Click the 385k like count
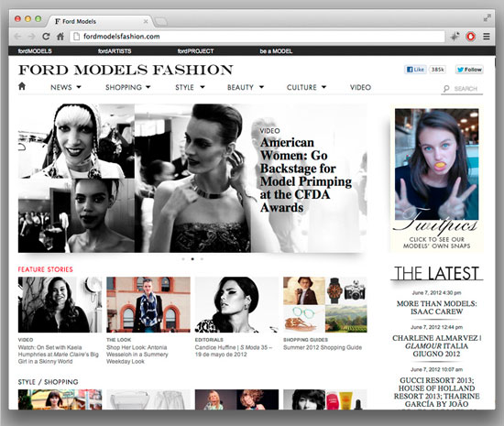Image resolution: width=504 pixels, height=426 pixels. click(x=437, y=70)
